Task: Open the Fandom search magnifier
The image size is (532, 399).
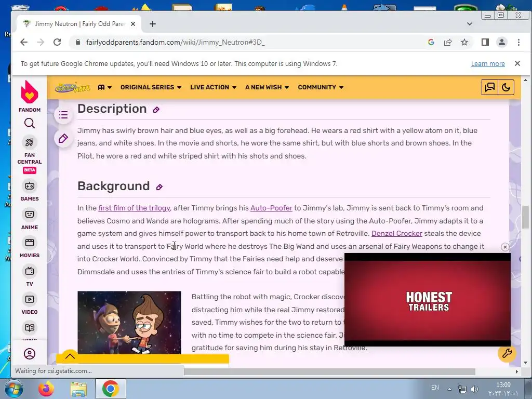Action: pos(30,123)
